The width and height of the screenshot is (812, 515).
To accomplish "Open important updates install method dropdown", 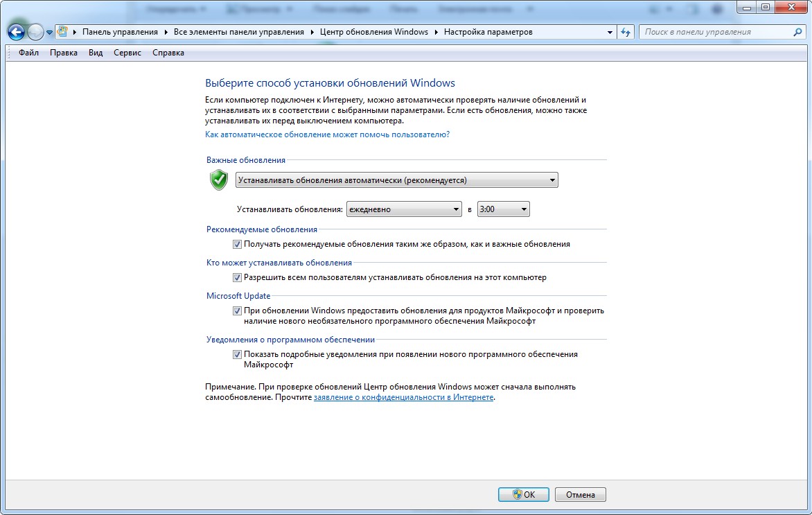I will (397, 180).
